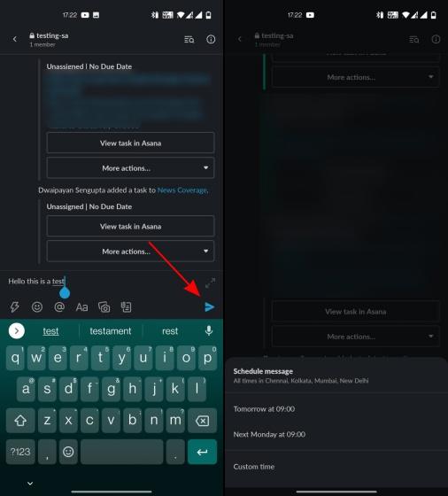Image resolution: width=448 pixels, height=496 pixels.
Task: Select 'Next Monday at 09:00' schedule option
Action: point(269,434)
